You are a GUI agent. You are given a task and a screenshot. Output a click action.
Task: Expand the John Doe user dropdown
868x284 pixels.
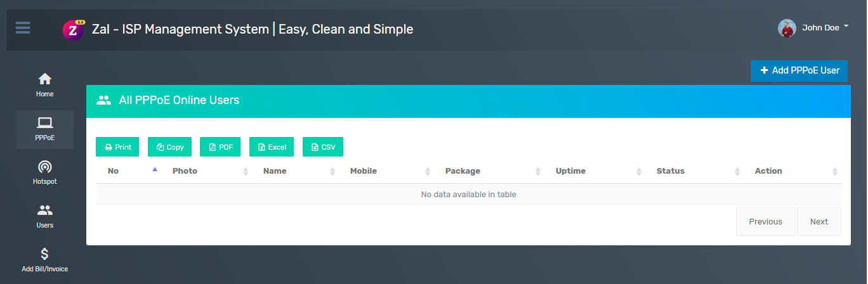(x=825, y=27)
